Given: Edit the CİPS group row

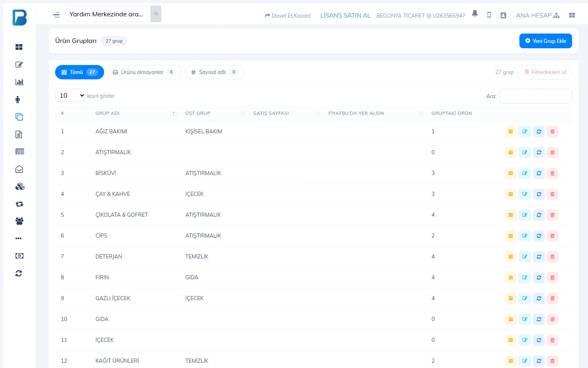Looking at the screenshot, I should coord(525,236).
